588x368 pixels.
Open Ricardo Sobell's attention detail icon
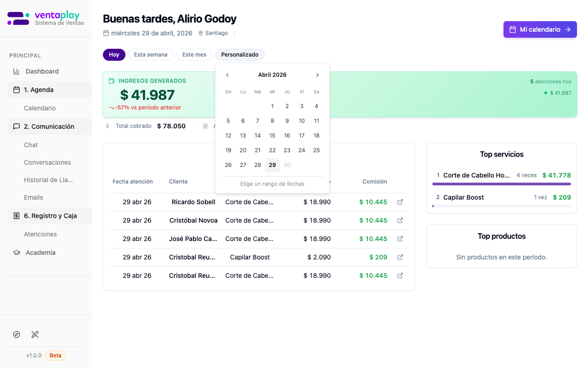click(x=400, y=202)
